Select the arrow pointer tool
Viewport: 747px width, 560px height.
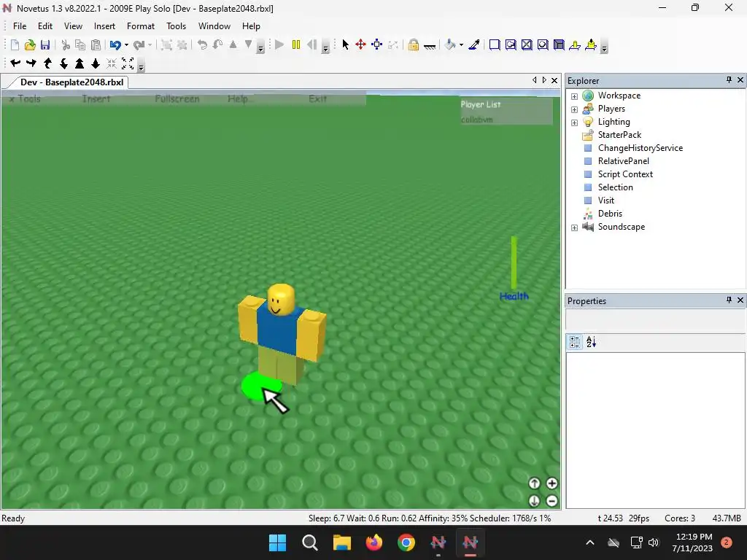[345, 44]
